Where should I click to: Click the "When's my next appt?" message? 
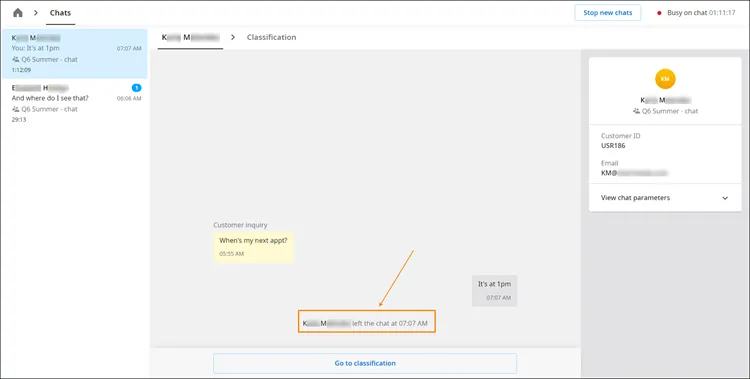(x=253, y=246)
